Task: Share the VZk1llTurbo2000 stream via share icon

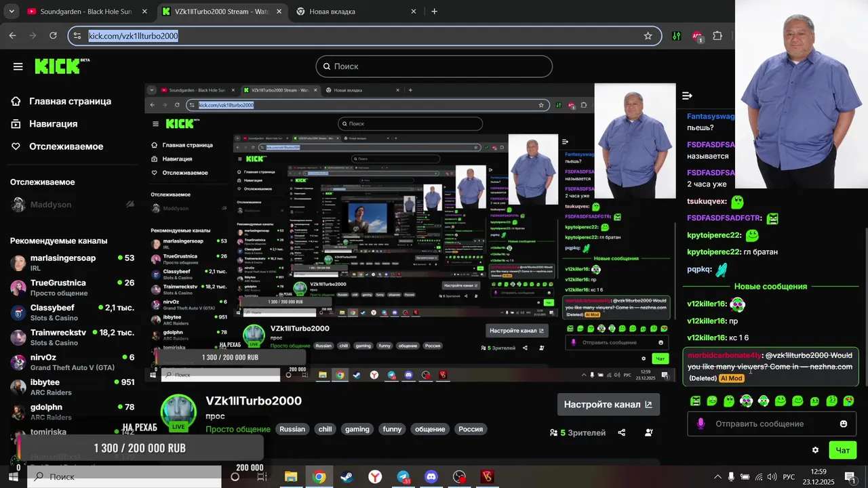Action: 622,432
